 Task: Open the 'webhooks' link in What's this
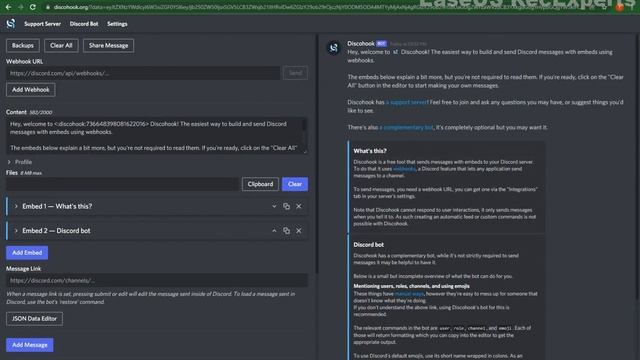coord(404,169)
